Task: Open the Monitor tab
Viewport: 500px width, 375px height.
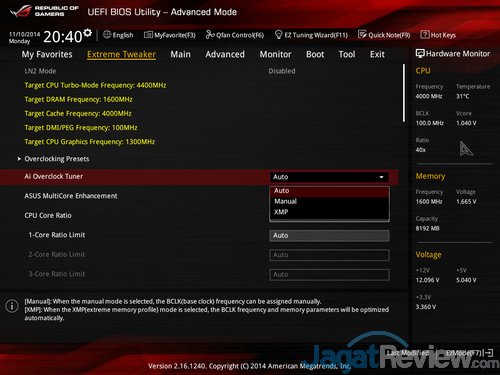Action: [275, 54]
